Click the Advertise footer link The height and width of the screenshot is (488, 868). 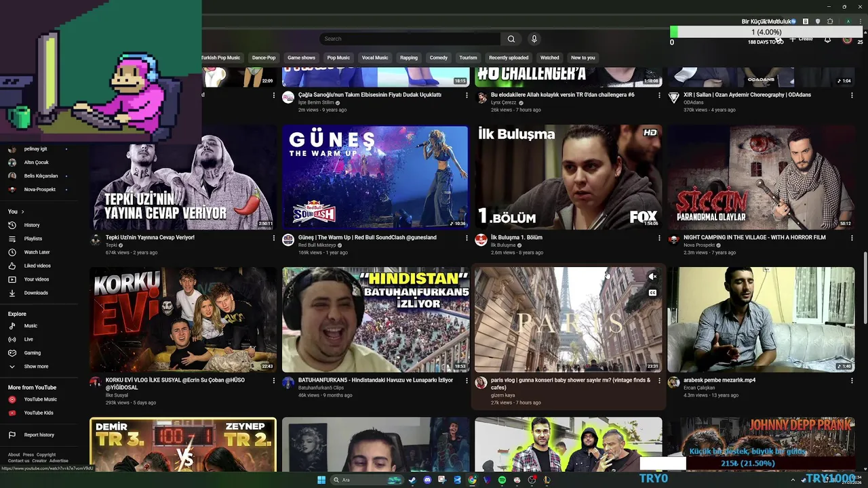tap(59, 461)
